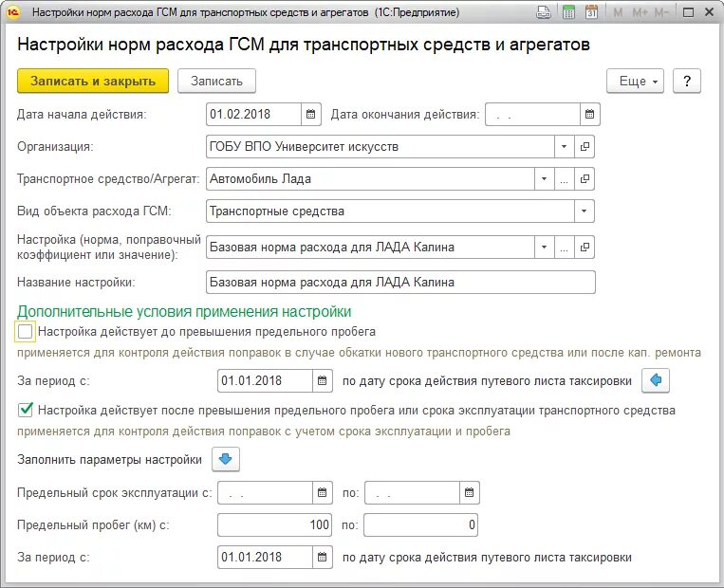Open the Автомобиль Лада record via open icon
This screenshot has height=588, width=724.
(x=585, y=179)
